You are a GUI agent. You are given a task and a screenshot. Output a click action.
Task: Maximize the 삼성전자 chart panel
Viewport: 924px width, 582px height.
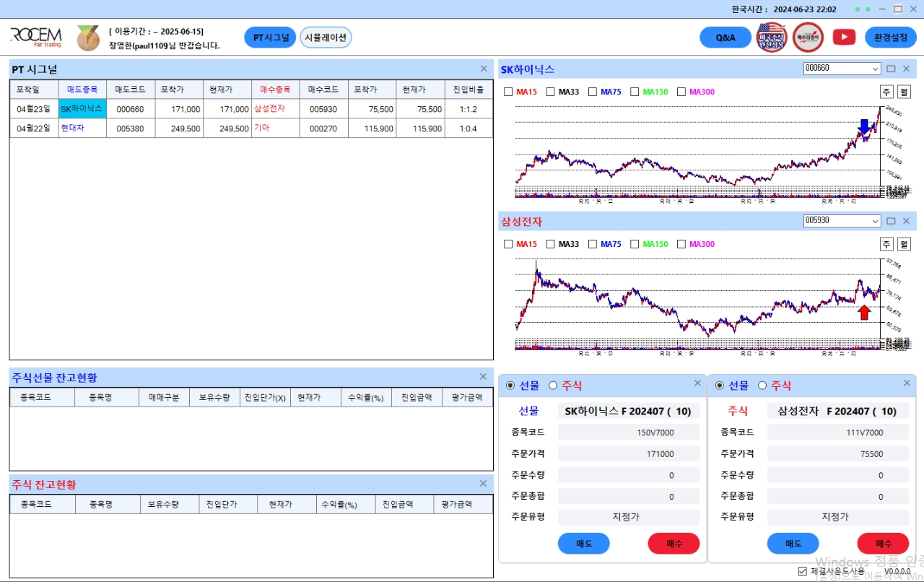pos(891,221)
